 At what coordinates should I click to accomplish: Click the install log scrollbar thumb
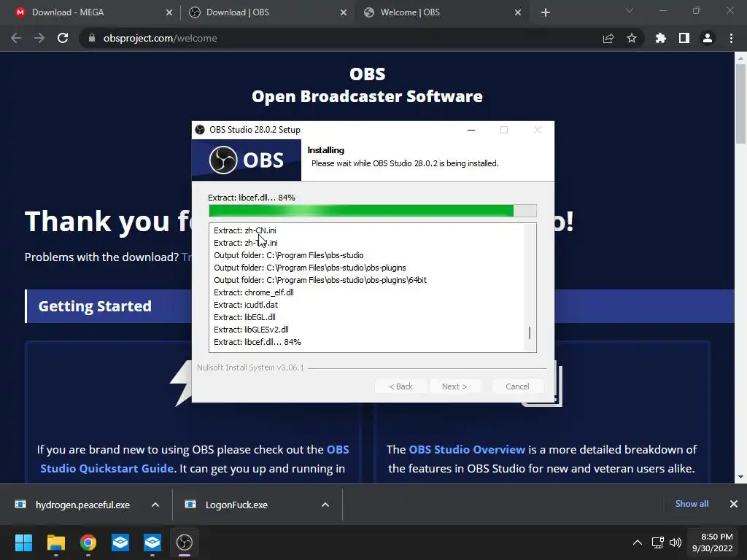pos(530,332)
